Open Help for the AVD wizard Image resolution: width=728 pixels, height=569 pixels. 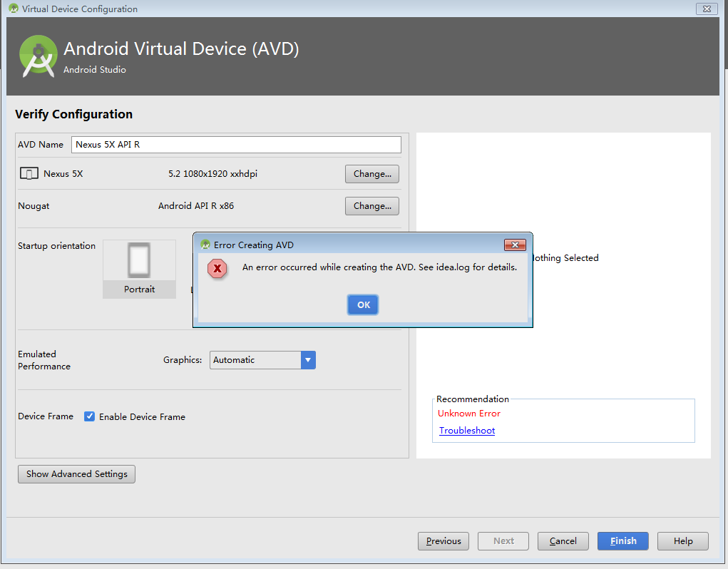coord(683,540)
